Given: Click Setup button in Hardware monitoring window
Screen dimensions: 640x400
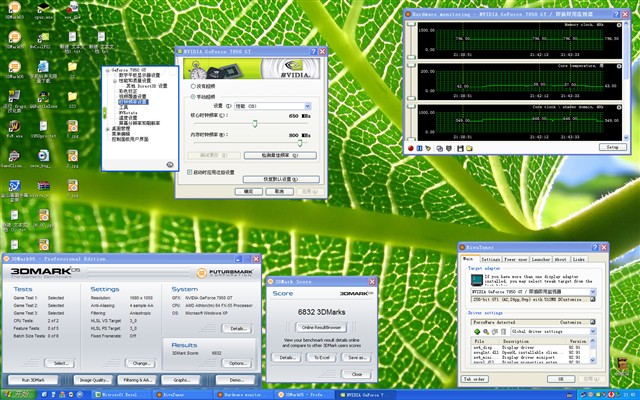Looking at the screenshot, I should coord(612,147).
